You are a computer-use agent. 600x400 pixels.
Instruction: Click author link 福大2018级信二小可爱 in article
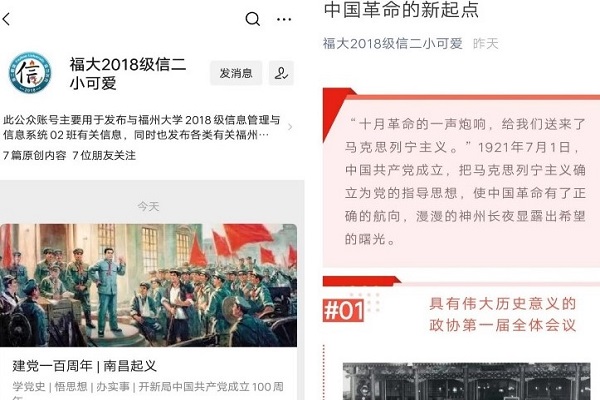tap(393, 44)
